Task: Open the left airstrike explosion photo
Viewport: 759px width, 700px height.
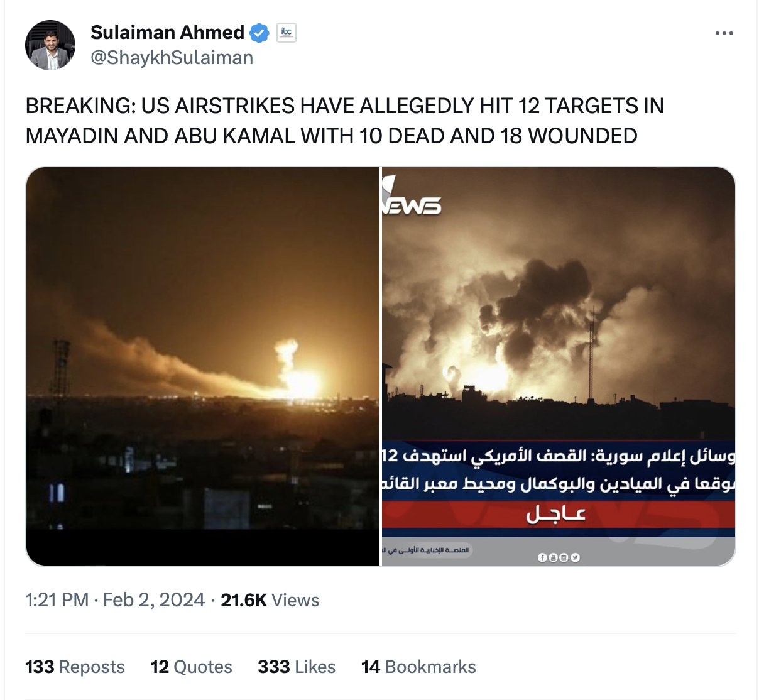Action: tap(203, 366)
